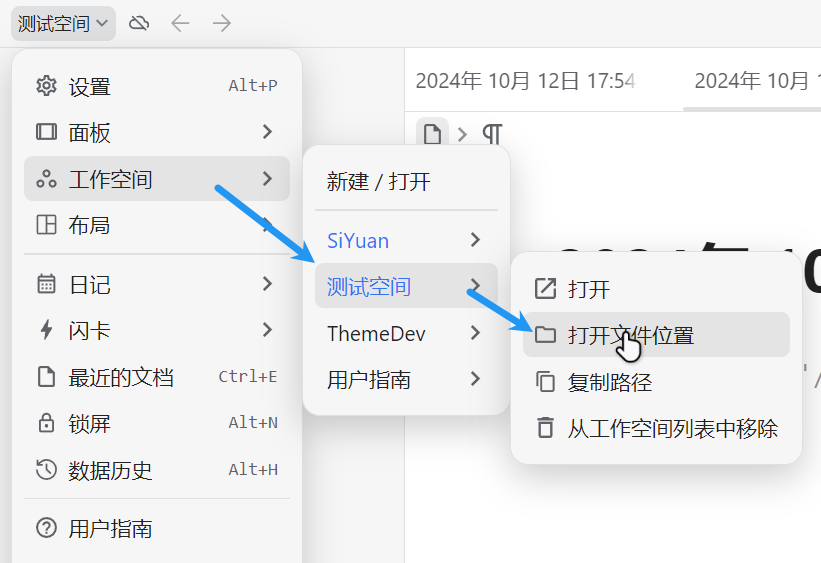The image size is (821, 563).
Task: Click the trash icon beside 从工作空间列表中移除
Action: tap(545, 427)
